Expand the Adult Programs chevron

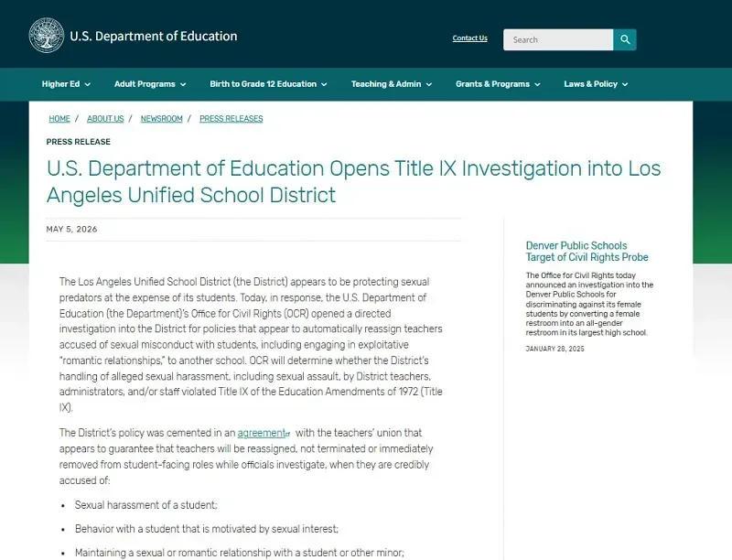point(183,84)
